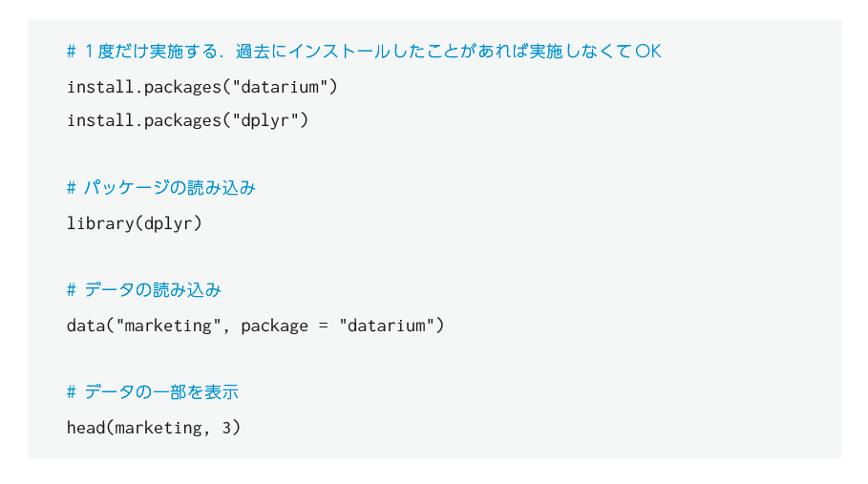This screenshot has width=868, height=484.
Task: Click dplyr inside the library call
Action: [x=168, y=223]
